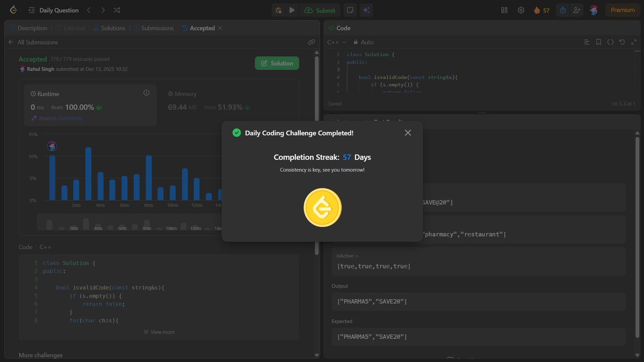Viewport: 644px width, 362px height.
Task: Select the Accepted tab
Action: pyautogui.click(x=198, y=28)
